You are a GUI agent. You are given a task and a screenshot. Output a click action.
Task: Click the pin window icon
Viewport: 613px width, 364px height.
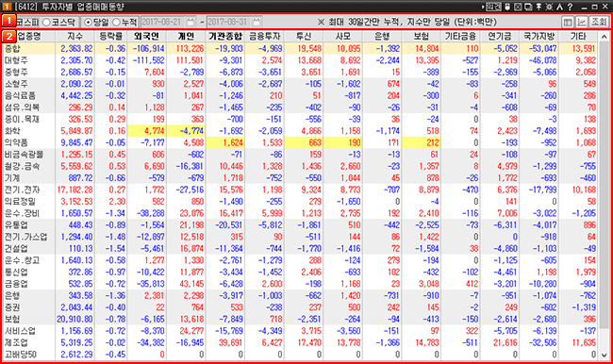click(x=538, y=7)
